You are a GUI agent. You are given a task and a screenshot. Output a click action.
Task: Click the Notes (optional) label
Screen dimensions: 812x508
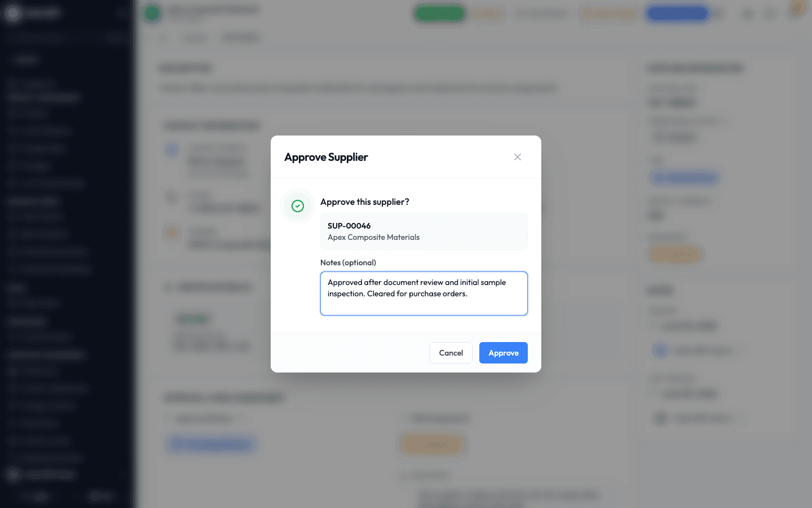pos(348,262)
